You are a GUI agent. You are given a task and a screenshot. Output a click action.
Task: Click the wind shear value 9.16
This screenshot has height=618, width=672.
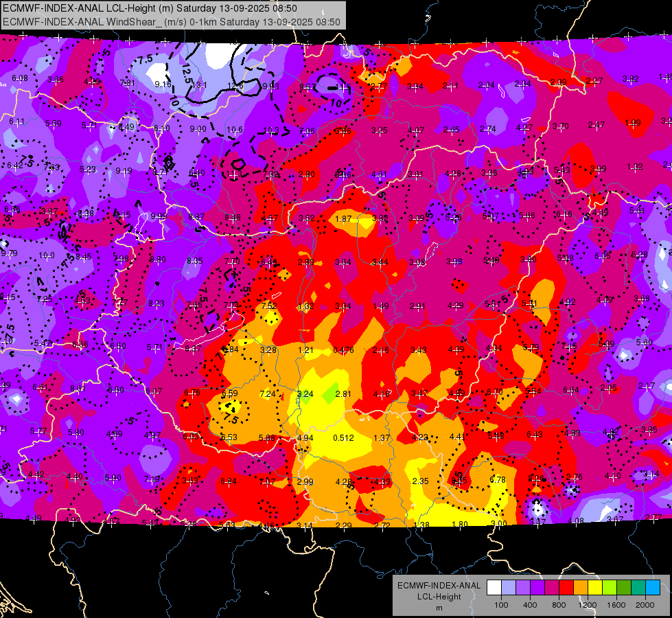[163, 84]
